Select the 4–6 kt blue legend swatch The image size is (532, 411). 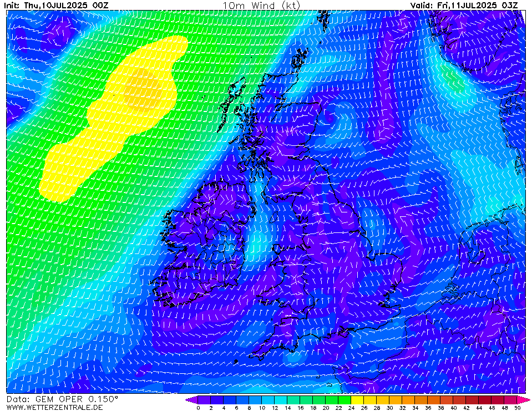tap(230, 400)
